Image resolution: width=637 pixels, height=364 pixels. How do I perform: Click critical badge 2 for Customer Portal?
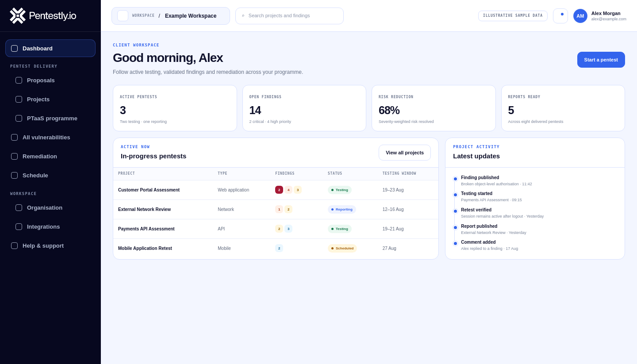click(x=279, y=190)
